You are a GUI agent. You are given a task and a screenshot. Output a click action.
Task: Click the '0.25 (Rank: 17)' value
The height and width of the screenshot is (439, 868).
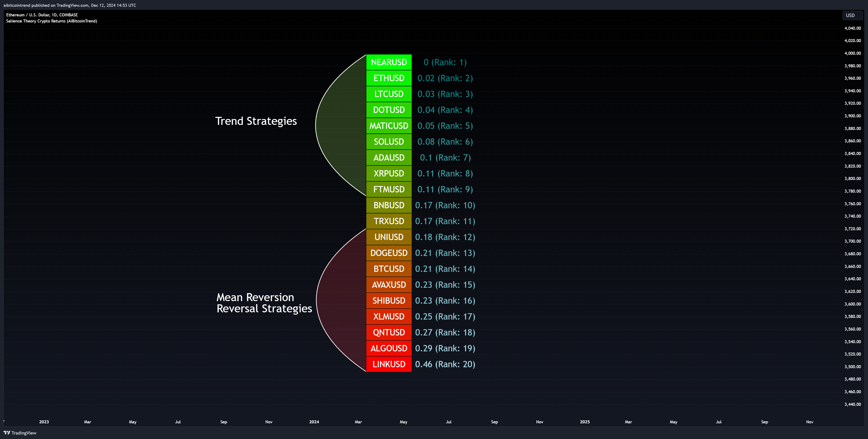[x=445, y=316]
